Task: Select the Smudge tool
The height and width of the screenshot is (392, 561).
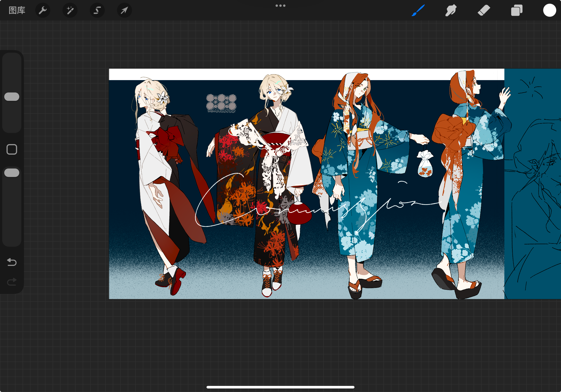Action: pyautogui.click(x=451, y=10)
